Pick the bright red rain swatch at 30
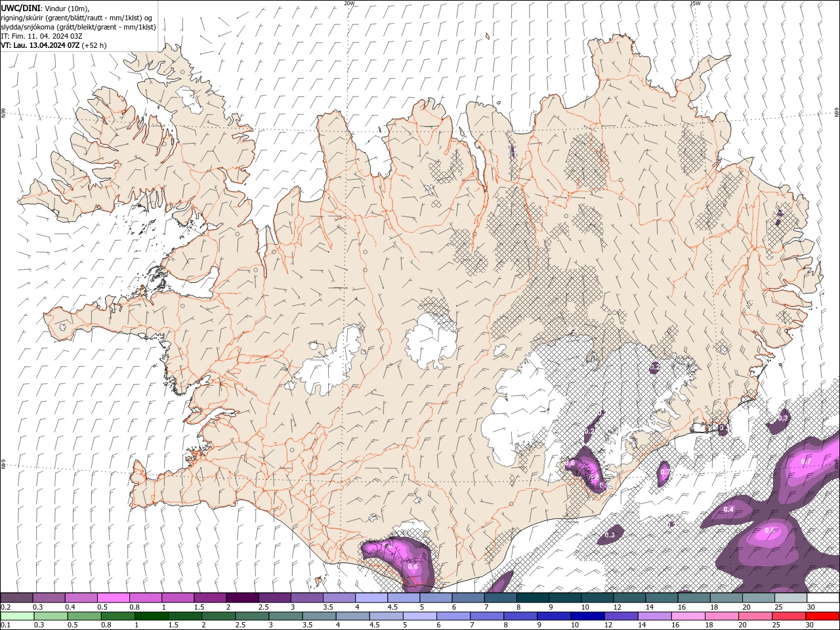The width and height of the screenshot is (840, 630). [x=822, y=616]
